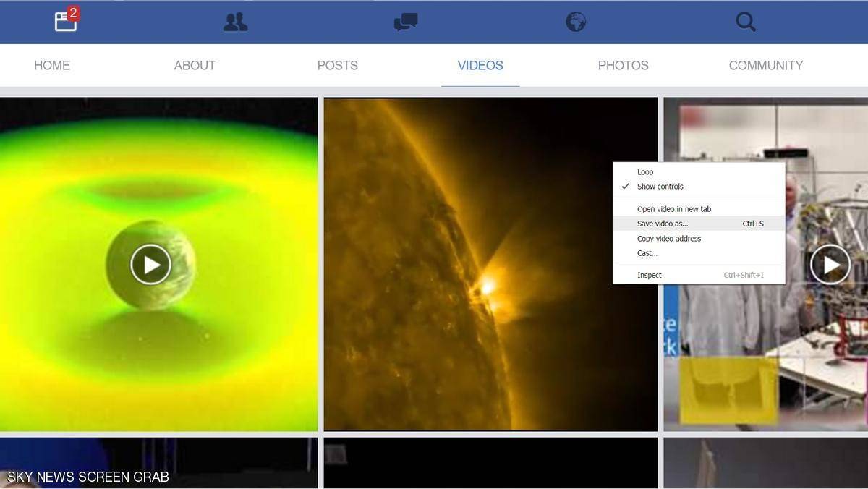The height and width of the screenshot is (489, 868).
Task: Select Open video in new tab
Action: pyautogui.click(x=699, y=209)
